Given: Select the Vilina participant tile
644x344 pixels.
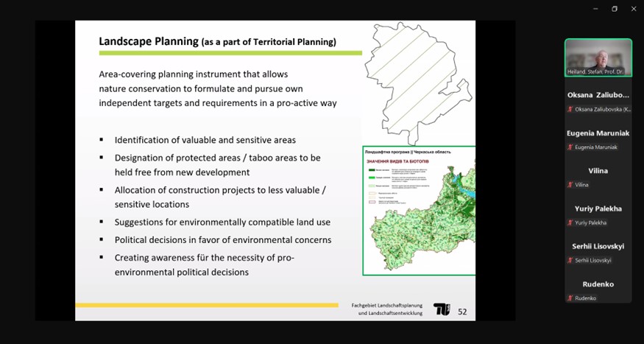Looking at the screenshot, I should pyautogui.click(x=598, y=175).
